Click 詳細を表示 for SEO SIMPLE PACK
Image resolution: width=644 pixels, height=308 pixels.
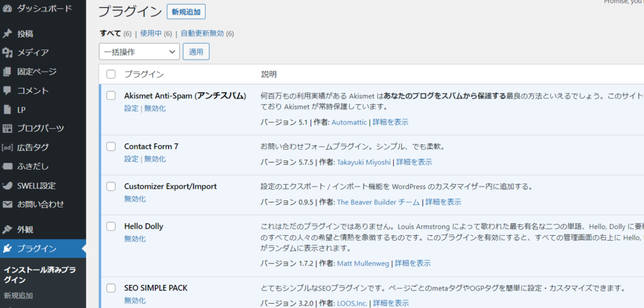tap(391, 304)
